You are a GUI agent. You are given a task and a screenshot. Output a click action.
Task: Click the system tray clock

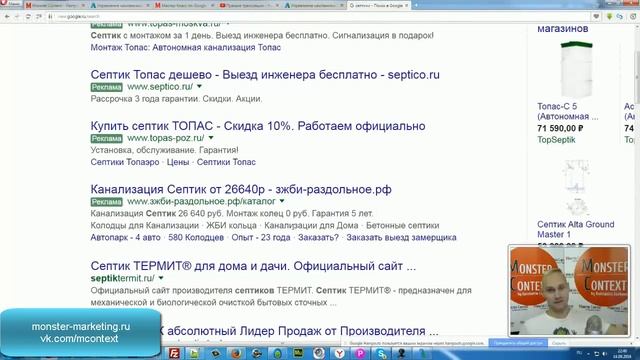[622, 353]
